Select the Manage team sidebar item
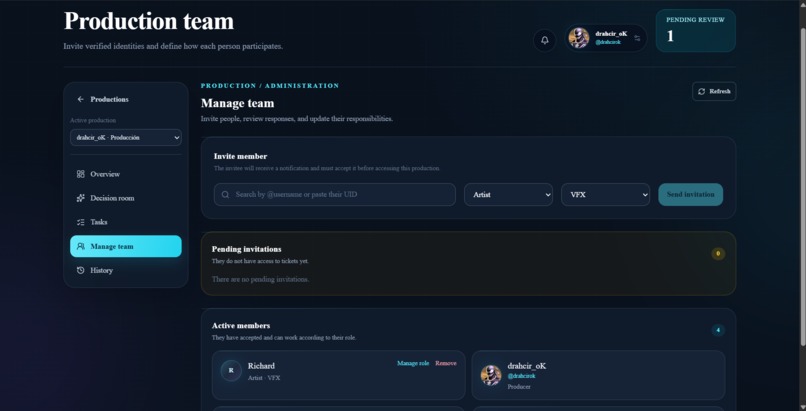 [126, 246]
